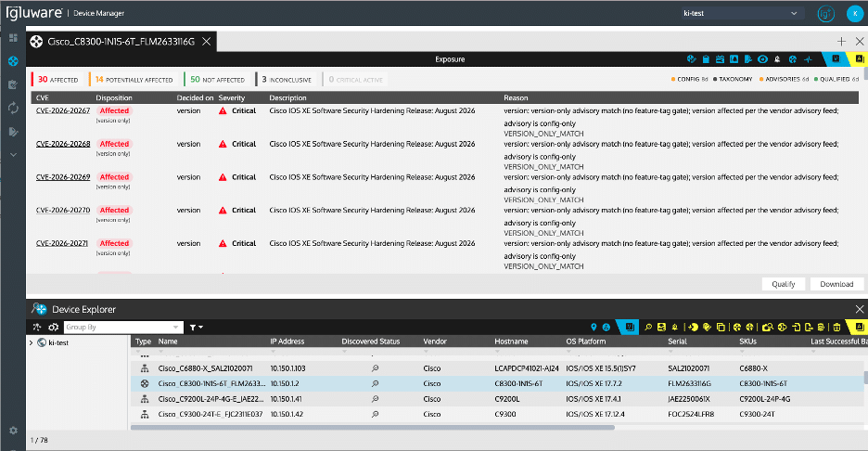Click the bell alert icon in Exposure toolbar
Image resolution: width=868 pixels, height=451 pixels.
(x=777, y=59)
